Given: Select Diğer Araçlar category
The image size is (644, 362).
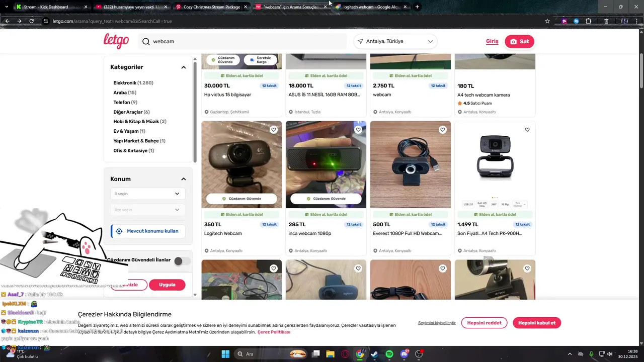Looking at the screenshot, I should point(131,112).
